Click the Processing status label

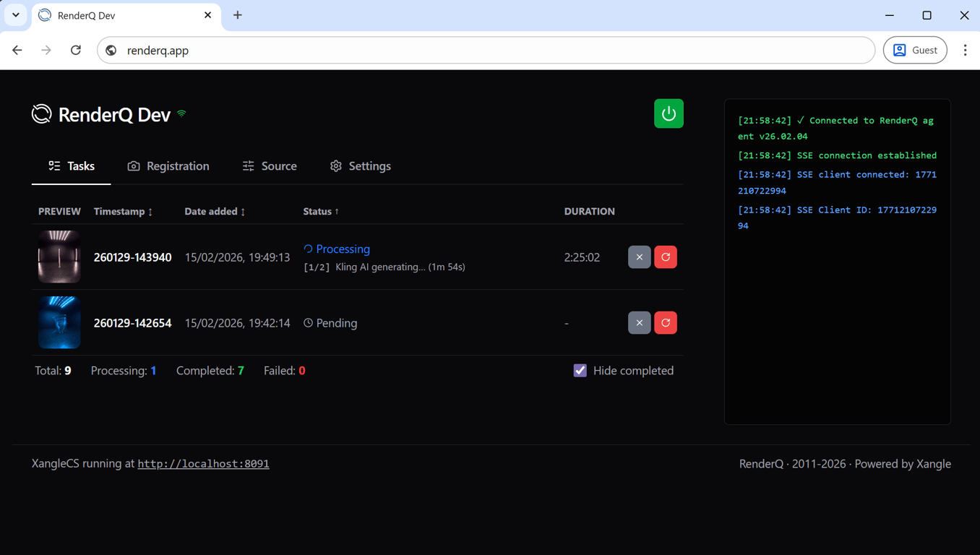[x=337, y=249]
